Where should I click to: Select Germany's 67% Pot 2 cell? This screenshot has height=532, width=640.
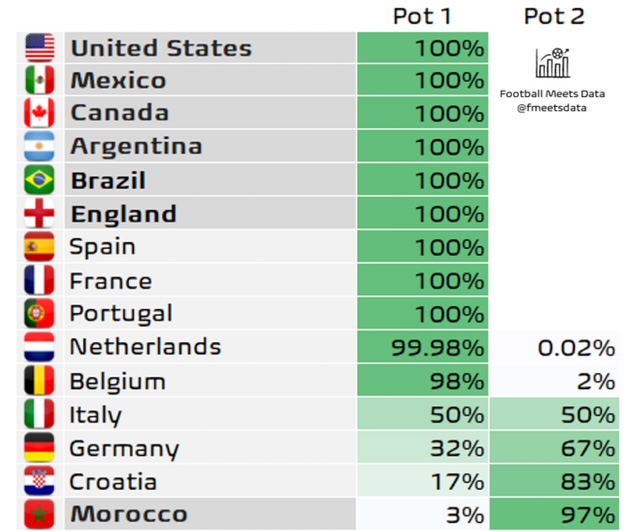pos(553,449)
